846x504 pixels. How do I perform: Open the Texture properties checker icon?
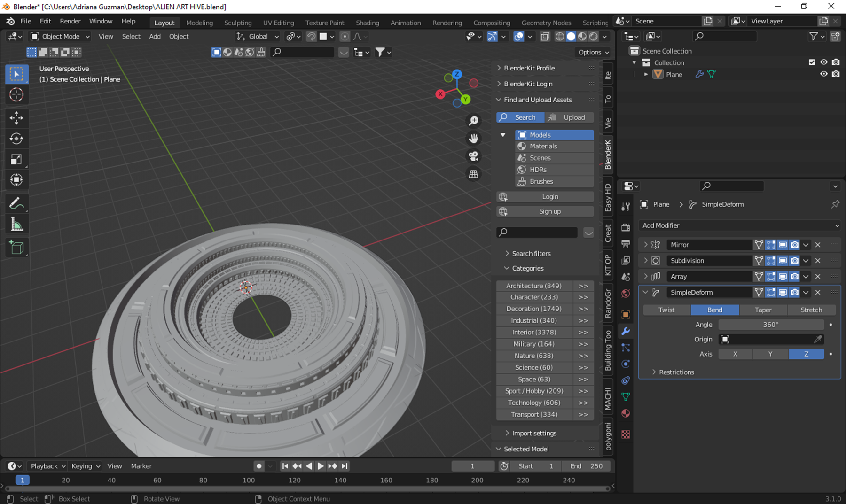pyautogui.click(x=626, y=434)
